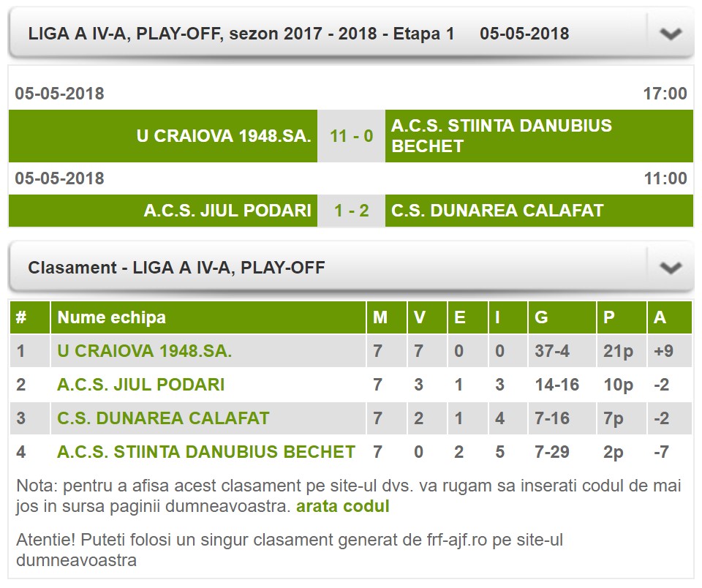Select U CRAIOVA 1948.SA. home team in match
The image size is (702, 588).
[224, 136]
